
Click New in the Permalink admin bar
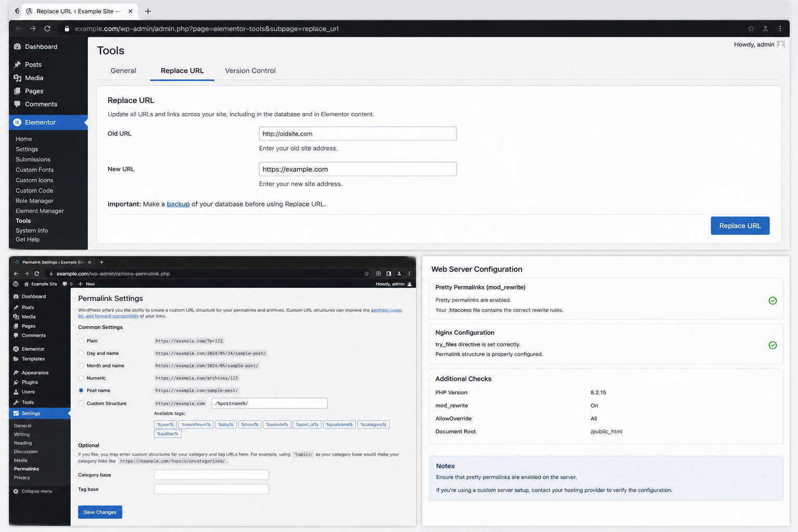[86, 284]
